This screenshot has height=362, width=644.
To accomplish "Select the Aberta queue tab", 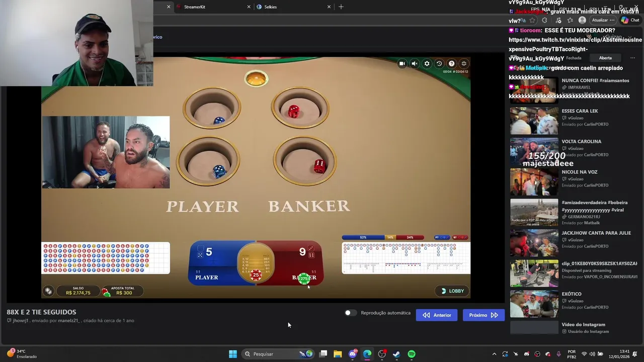I will 605,58.
